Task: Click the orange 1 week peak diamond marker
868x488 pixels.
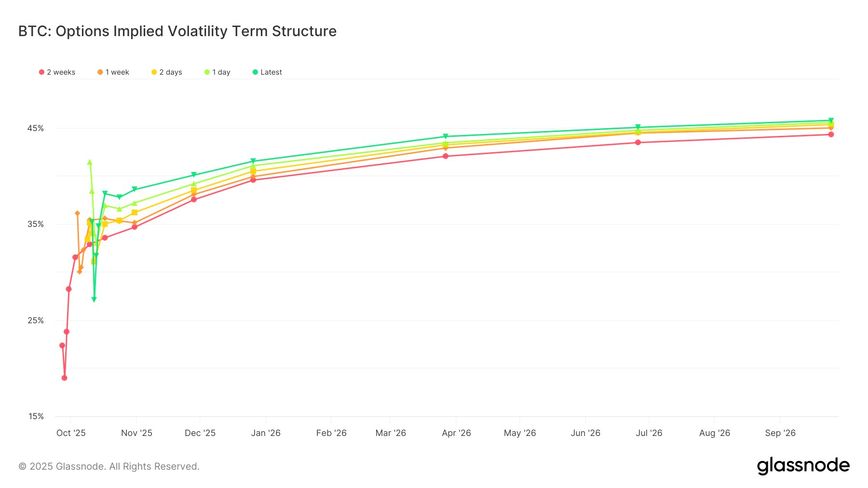Action: coord(77,213)
